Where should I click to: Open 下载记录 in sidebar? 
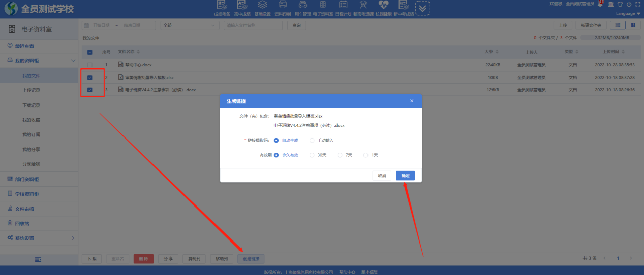pos(39,105)
